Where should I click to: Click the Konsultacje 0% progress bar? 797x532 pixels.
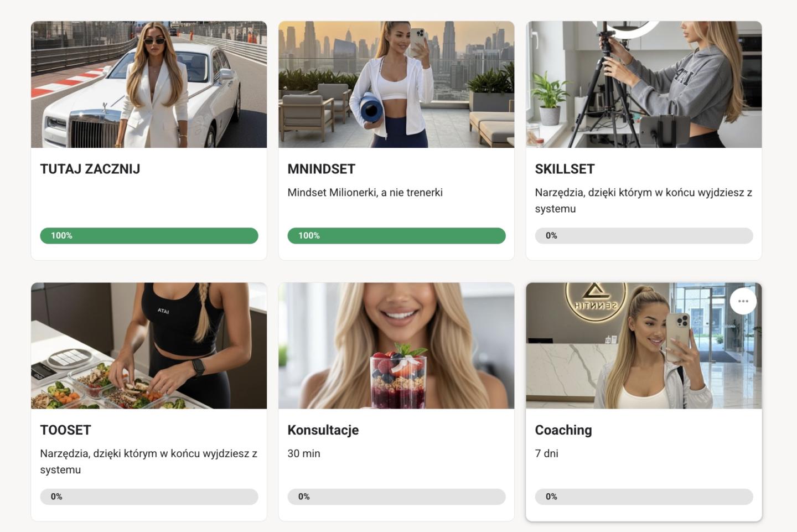[396, 497]
